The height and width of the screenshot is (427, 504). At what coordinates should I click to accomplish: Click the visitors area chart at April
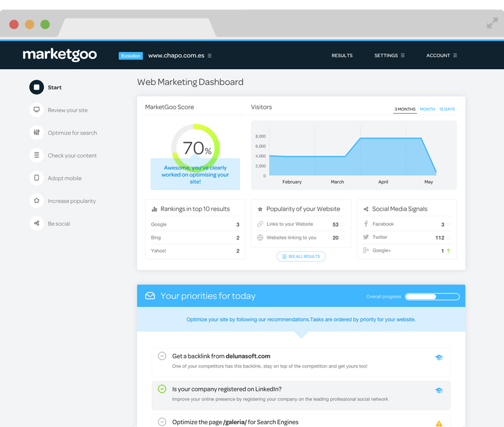point(383,156)
